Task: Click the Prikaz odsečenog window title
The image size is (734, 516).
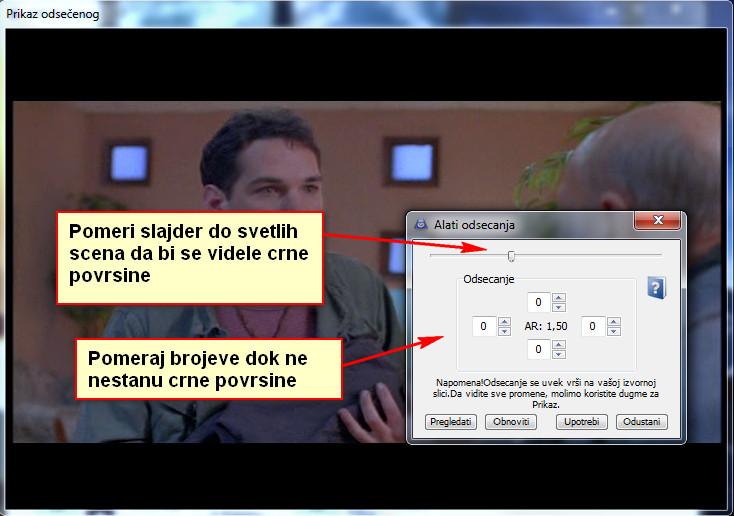Action: pos(53,14)
